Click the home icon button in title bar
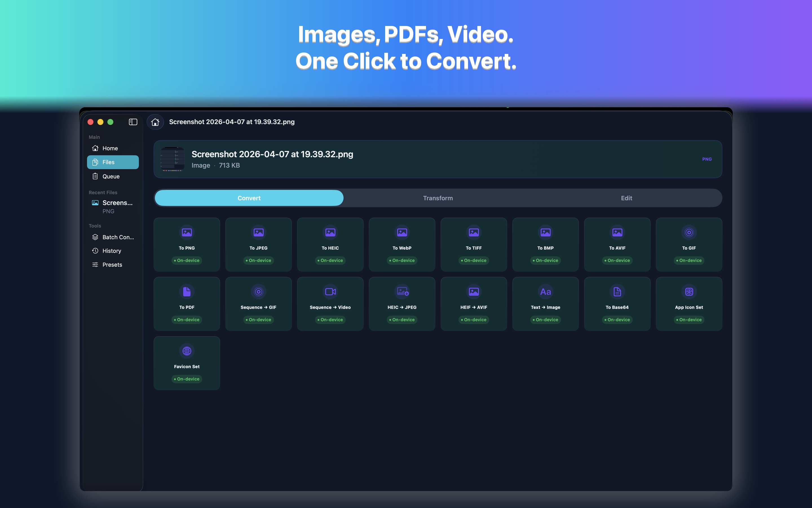Screen dimensions: 812x508 (155, 122)
